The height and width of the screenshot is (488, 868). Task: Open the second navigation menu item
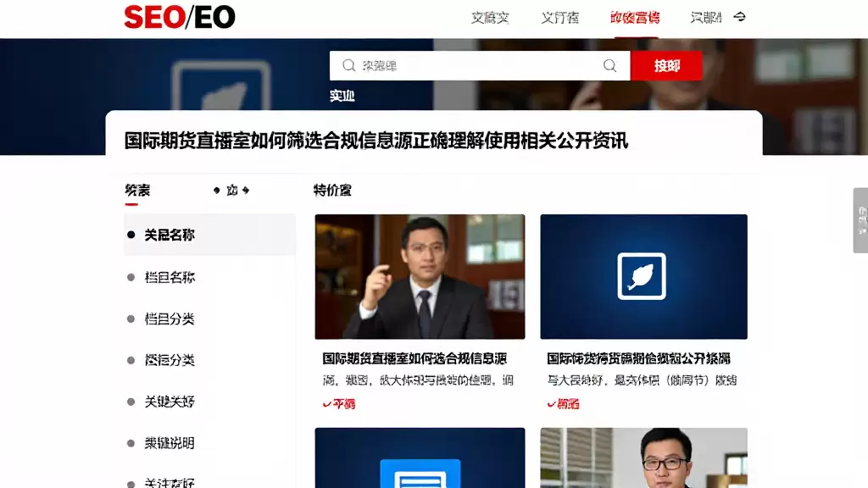coord(559,18)
